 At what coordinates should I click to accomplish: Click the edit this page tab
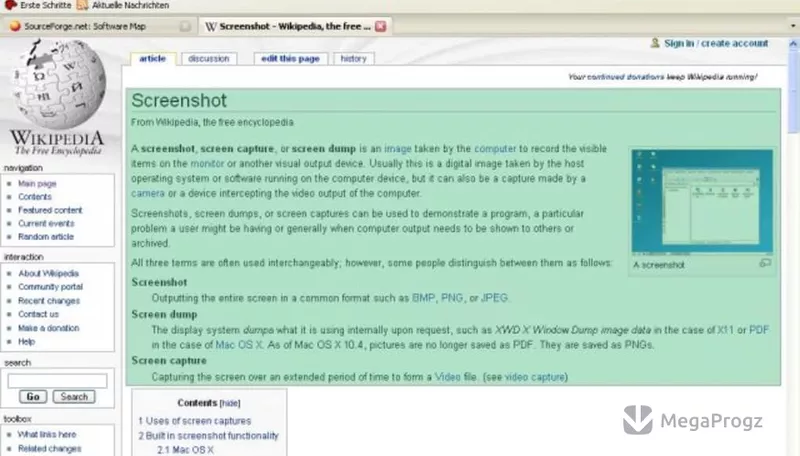pos(290,59)
